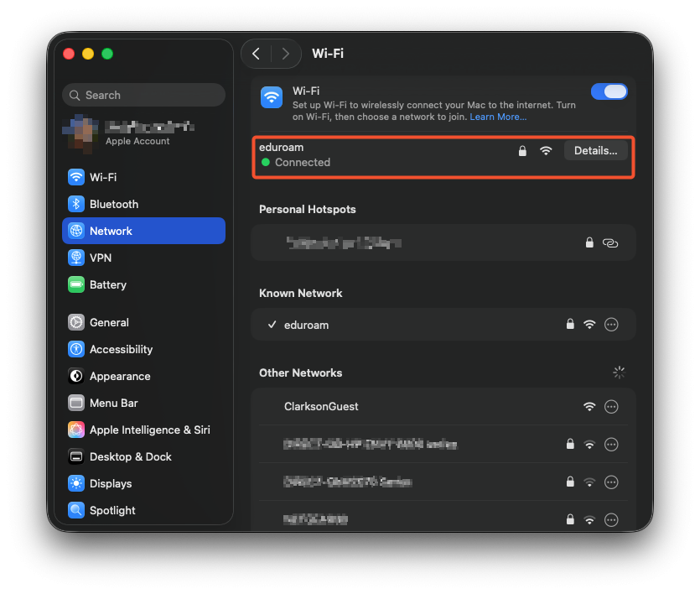The height and width of the screenshot is (594, 700).
Task: Open more options for known eduroam network
Action: click(611, 324)
